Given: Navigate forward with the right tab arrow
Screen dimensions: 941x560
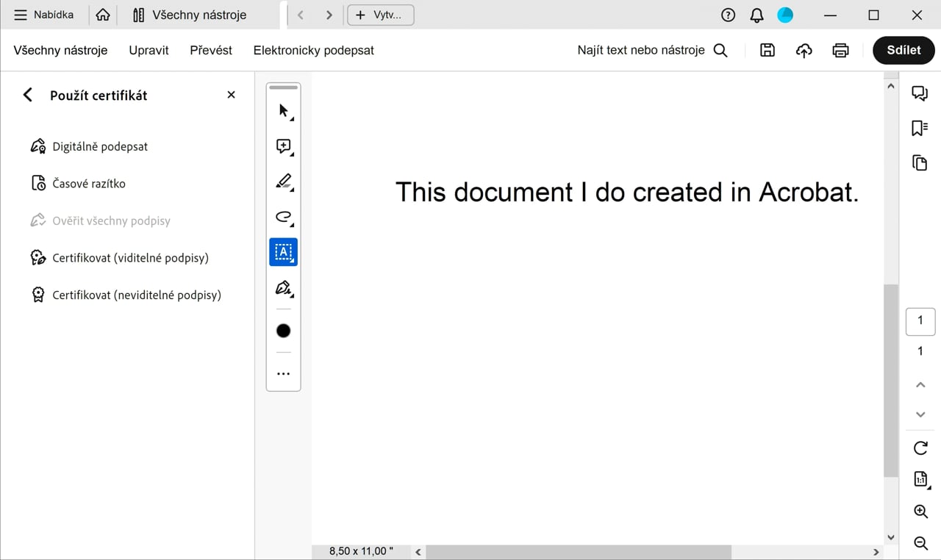Looking at the screenshot, I should click(329, 15).
